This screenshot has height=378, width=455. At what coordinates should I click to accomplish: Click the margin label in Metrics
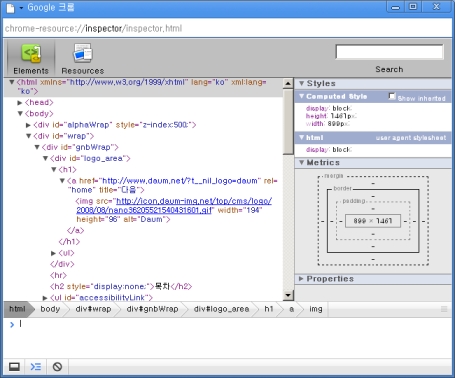[334, 176]
